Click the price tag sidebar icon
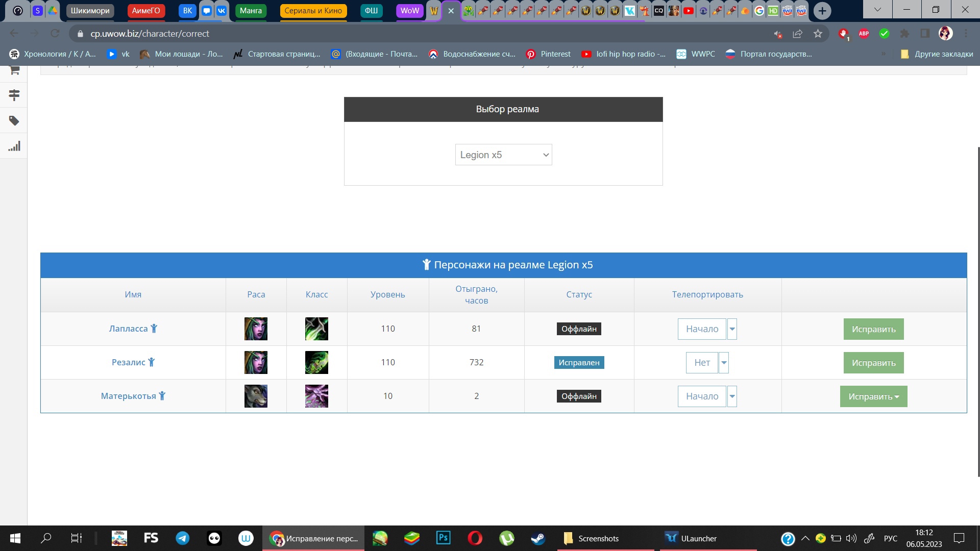 (x=14, y=121)
